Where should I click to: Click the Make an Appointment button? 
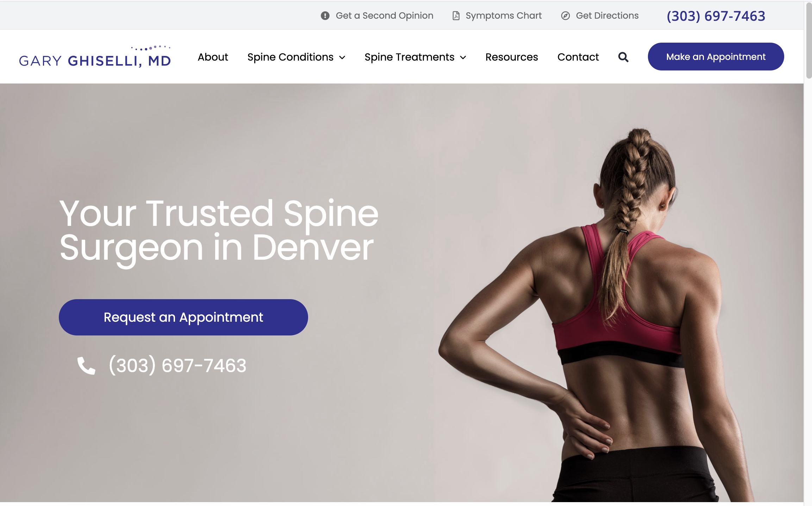tap(716, 57)
